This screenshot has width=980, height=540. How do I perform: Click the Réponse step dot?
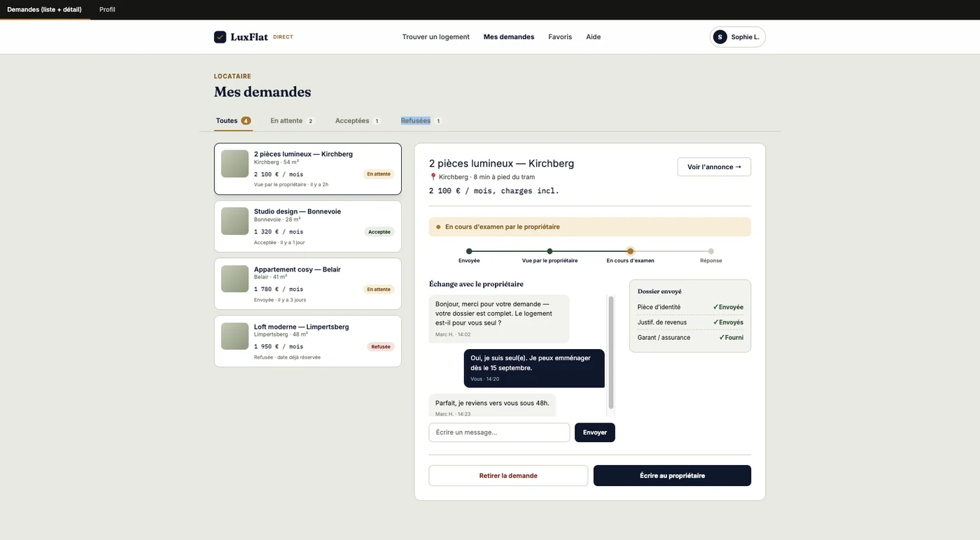(x=710, y=251)
